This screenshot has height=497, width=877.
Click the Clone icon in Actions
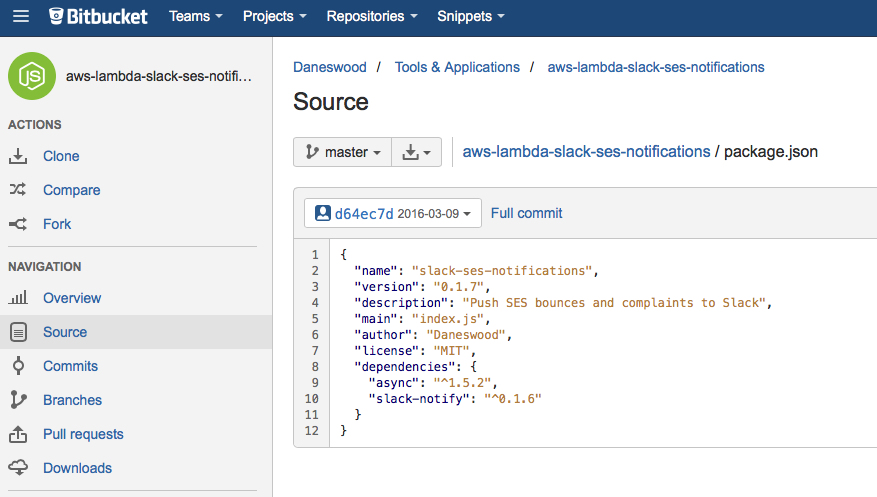(18, 157)
